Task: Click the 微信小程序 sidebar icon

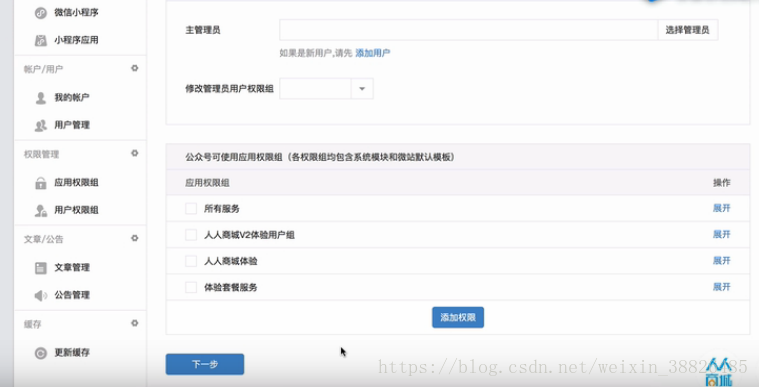Action: point(41,13)
